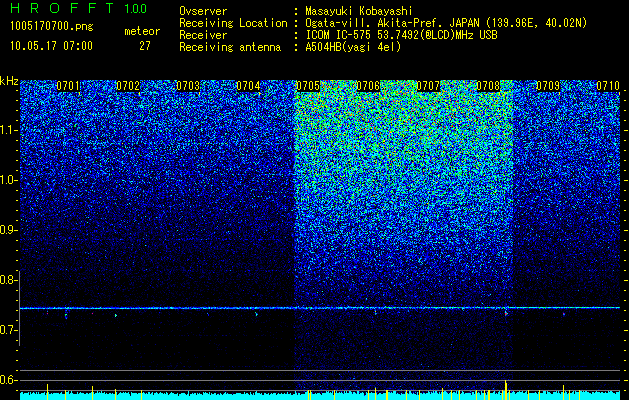Image resolution: width=629 pixels, height=400 pixels.
Task: Click the 0702 time marker
Action: [x=128, y=86]
